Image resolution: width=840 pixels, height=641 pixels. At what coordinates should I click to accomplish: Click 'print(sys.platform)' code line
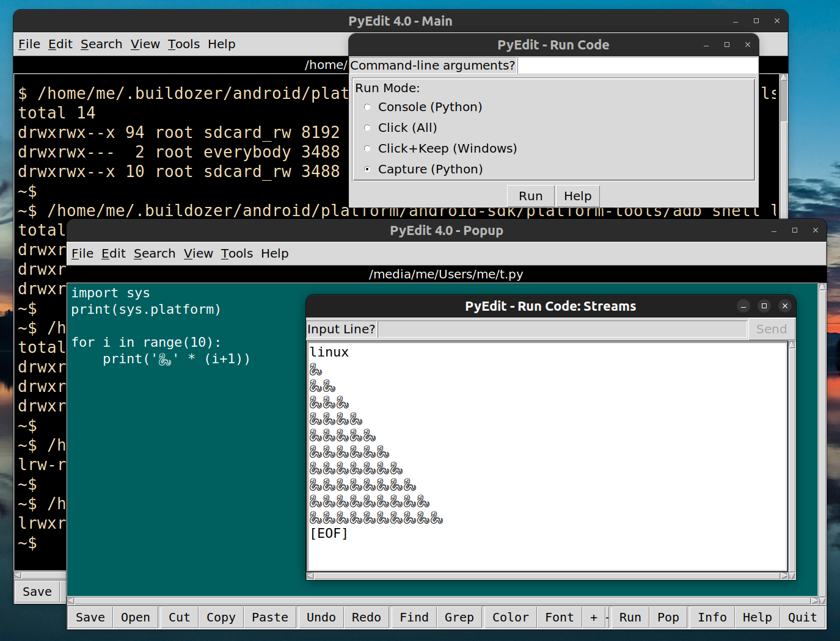pos(146,310)
